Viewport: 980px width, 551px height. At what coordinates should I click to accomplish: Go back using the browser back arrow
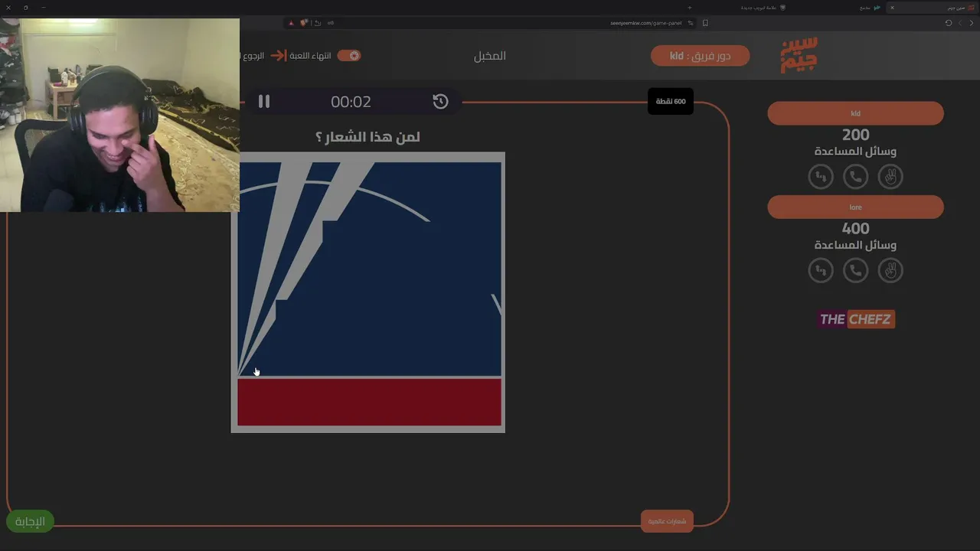click(x=972, y=23)
